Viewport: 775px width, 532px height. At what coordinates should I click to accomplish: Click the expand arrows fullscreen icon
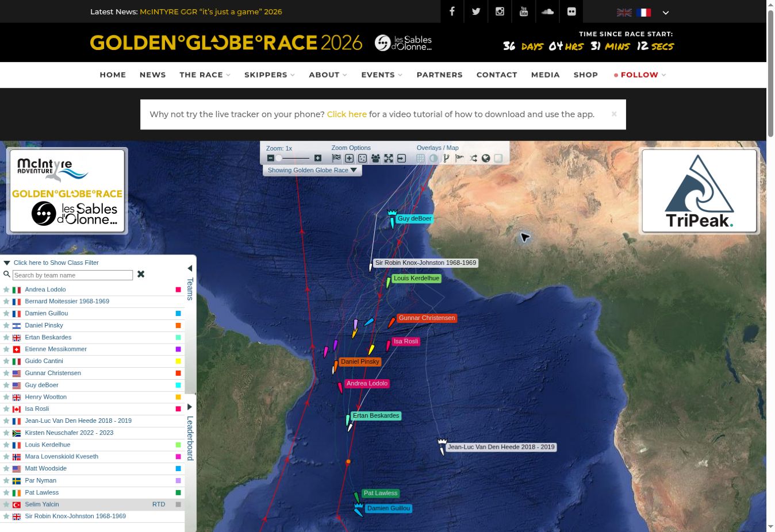[389, 159]
